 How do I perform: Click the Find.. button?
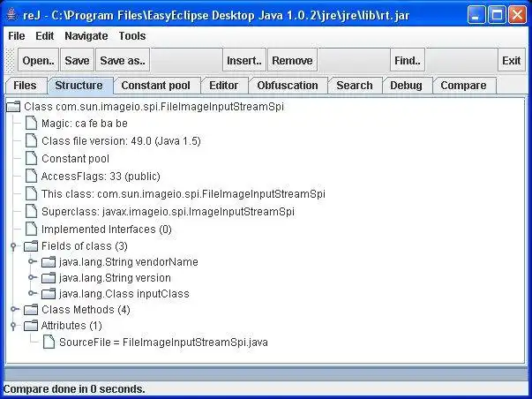click(x=408, y=60)
